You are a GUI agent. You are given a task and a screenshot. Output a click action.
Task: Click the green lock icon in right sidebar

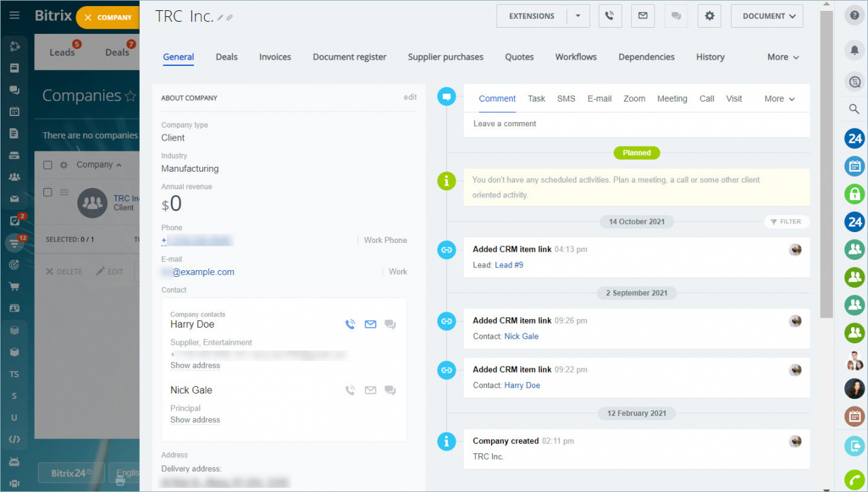click(854, 194)
